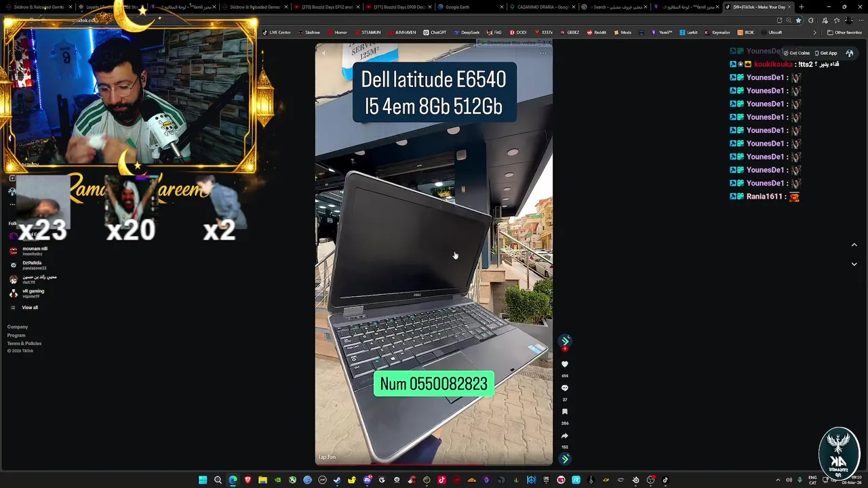Click the Get Coins button
868x488 pixels.
797,53
